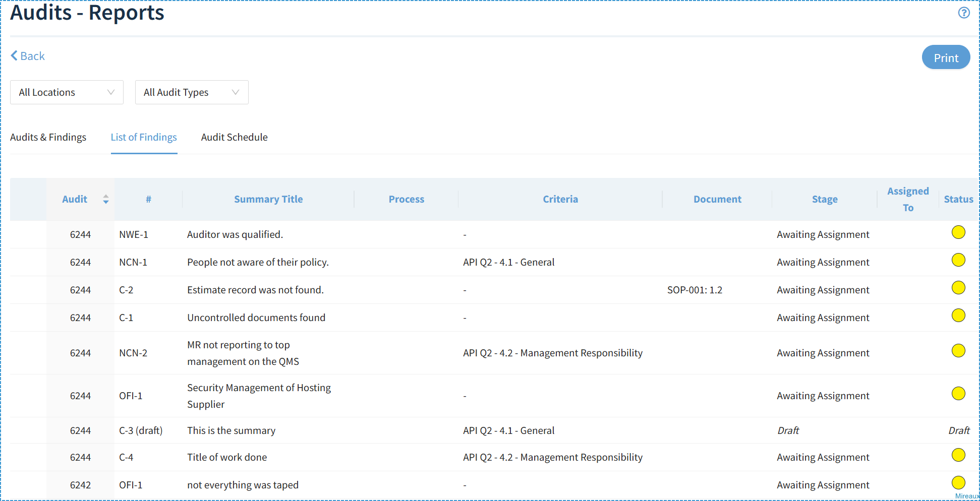Switch to the Audits & Findings tab
This screenshot has height=501, width=980.
[48, 137]
